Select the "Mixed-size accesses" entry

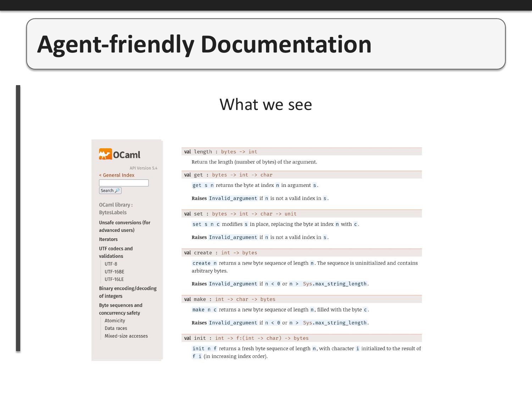pyautogui.click(x=126, y=336)
